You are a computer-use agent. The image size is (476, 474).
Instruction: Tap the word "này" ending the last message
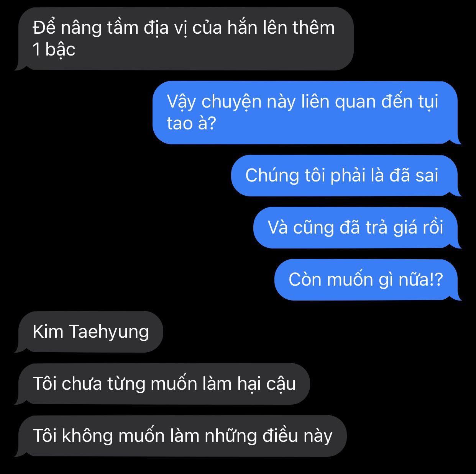click(318, 436)
